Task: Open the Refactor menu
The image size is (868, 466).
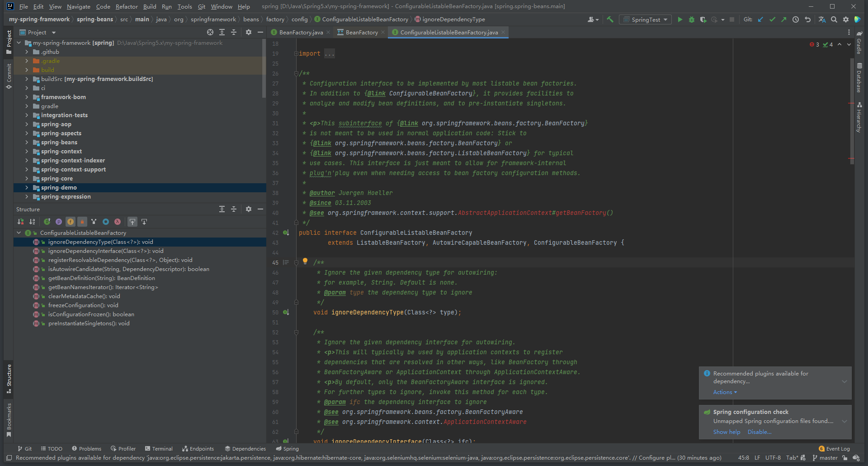Action: (x=127, y=6)
